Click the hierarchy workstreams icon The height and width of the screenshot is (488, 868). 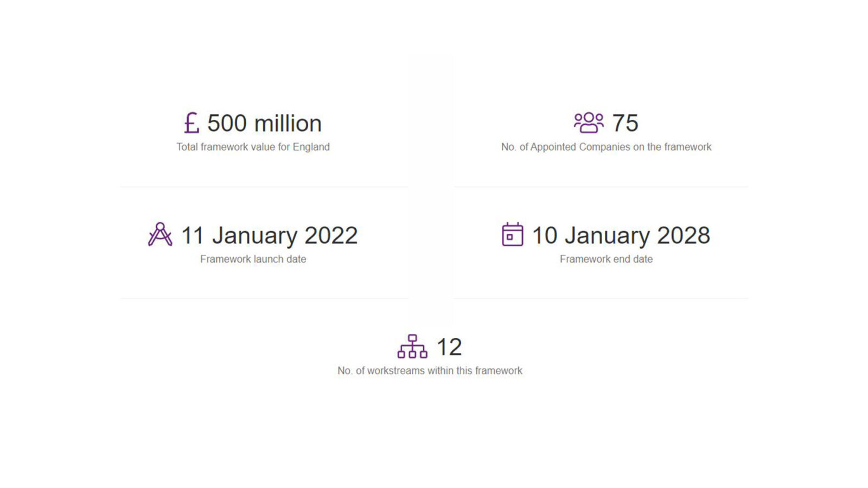click(x=412, y=346)
